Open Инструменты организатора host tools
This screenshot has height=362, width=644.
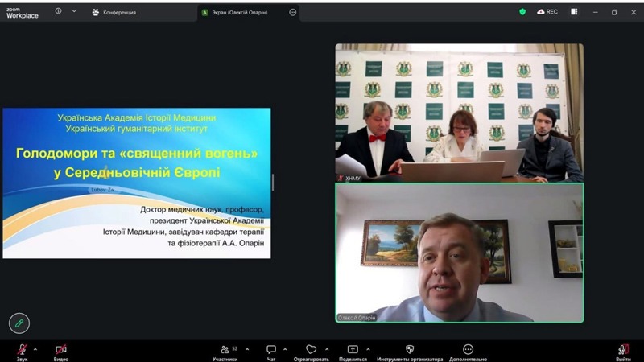click(x=409, y=350)
